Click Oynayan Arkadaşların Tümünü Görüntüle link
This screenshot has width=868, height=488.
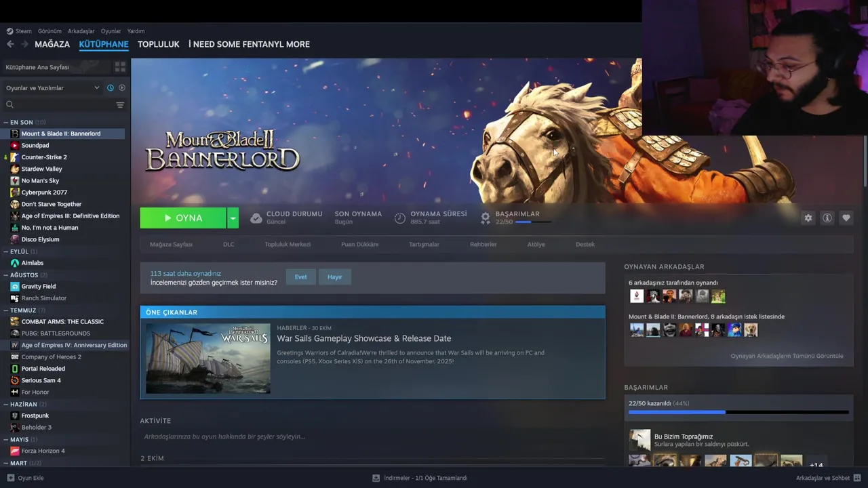click(x=787, y=356)
